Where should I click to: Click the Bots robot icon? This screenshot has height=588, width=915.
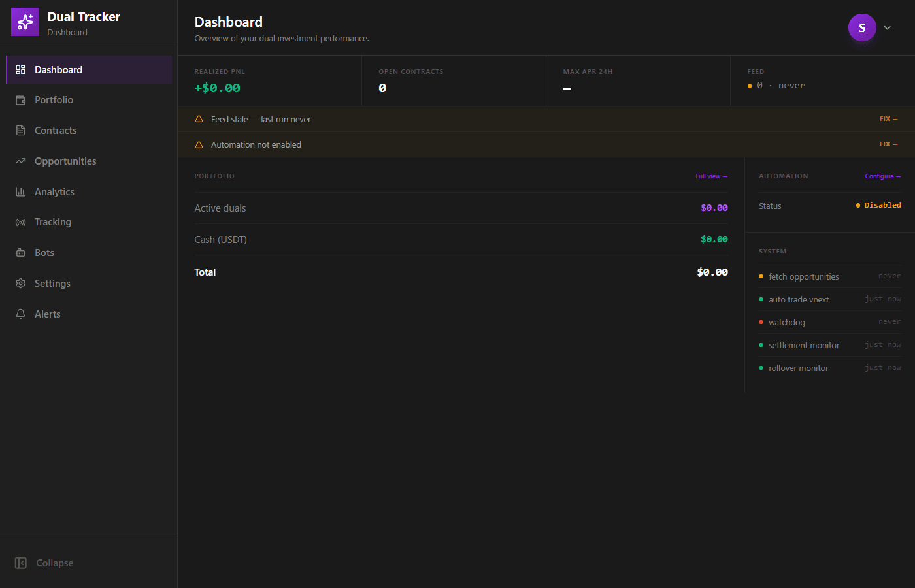(x=20, y=253)
